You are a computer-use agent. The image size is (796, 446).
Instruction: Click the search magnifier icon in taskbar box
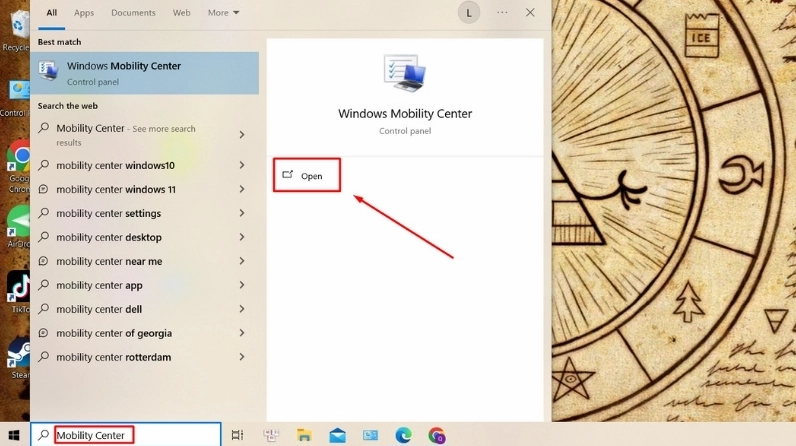[44, 435]
